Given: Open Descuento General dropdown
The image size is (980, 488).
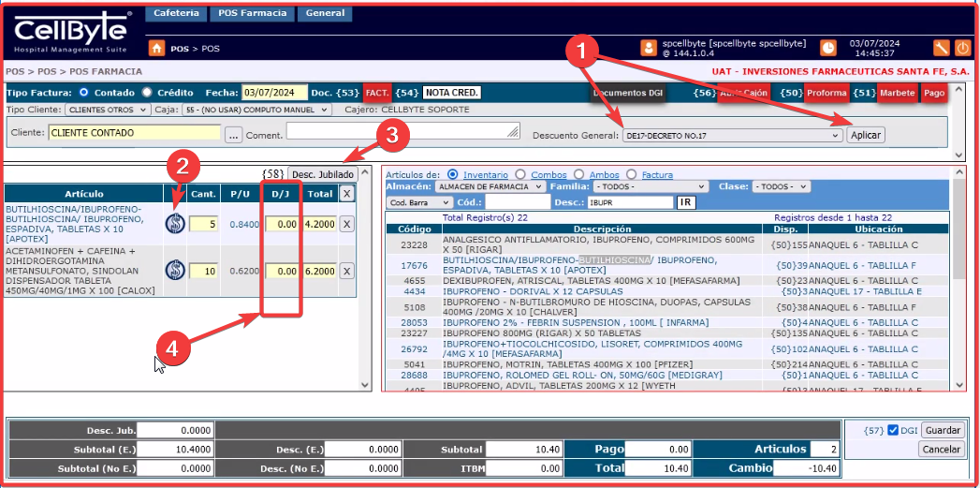Looking at the screenshot, I should tap(733, 135).
